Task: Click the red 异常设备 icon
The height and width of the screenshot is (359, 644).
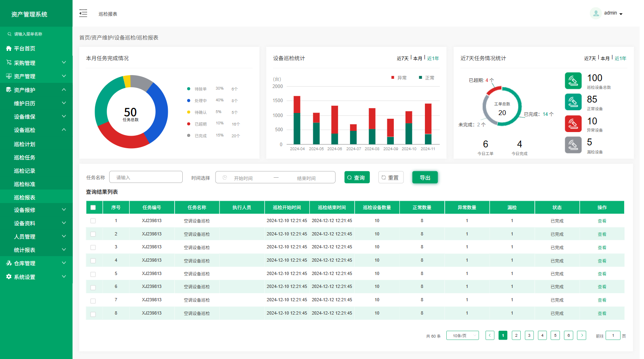Action: tap(573, 124)
